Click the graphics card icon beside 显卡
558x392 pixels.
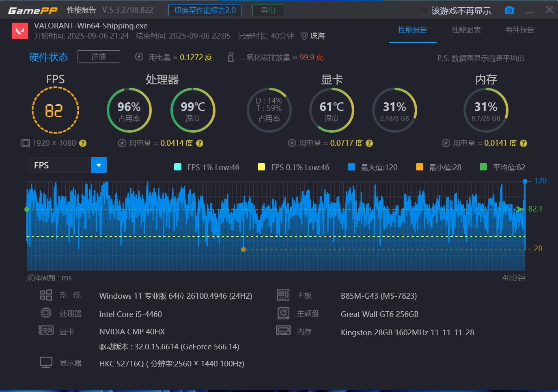click(x=46, y=330)
